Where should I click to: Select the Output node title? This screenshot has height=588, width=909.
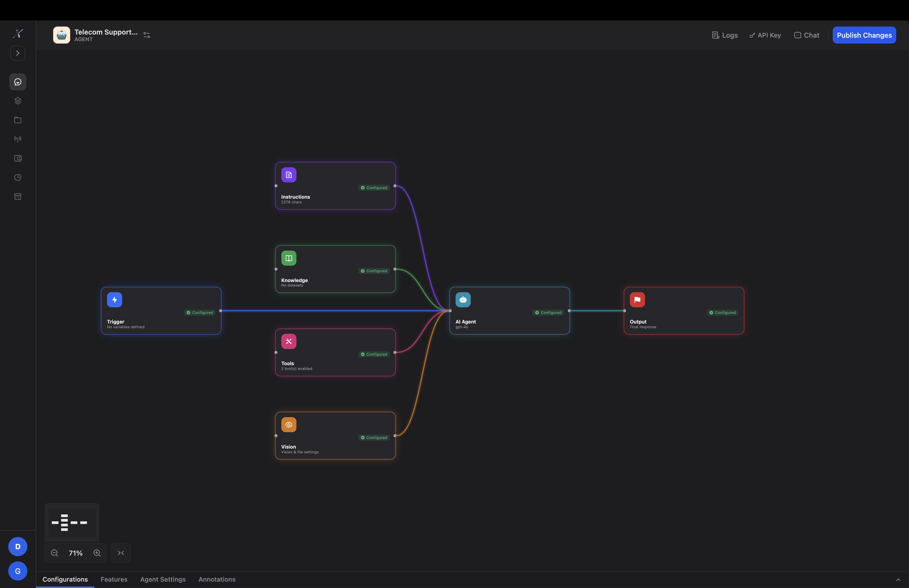coord(638,322)
